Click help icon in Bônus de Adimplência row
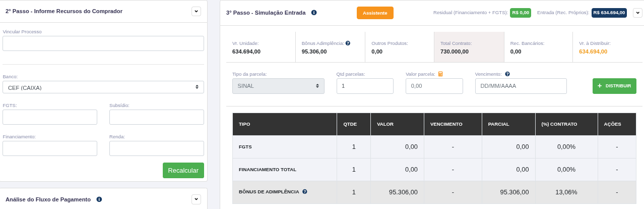 (x=305, y=192)
